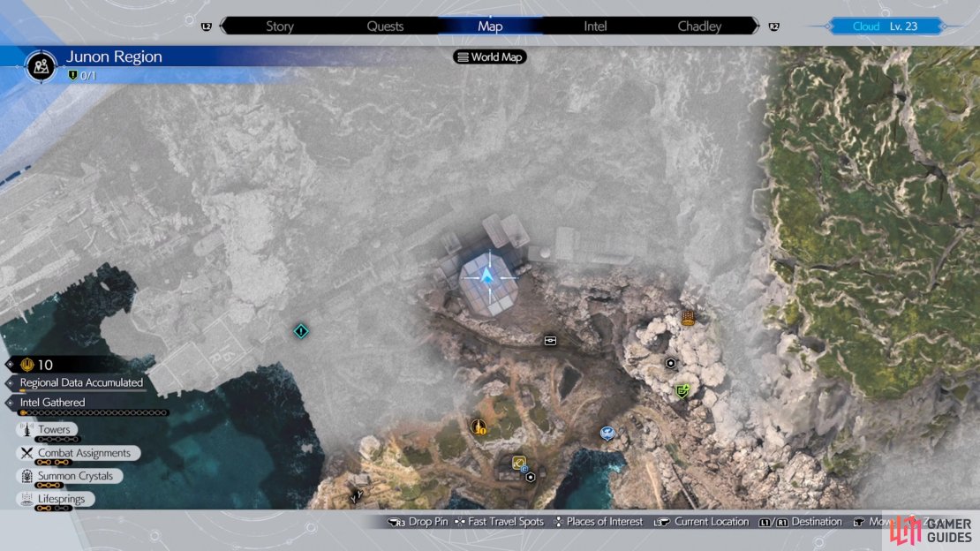Select the Map tab
Viewport: 980px width, 551px height.
pyautogui.click(x=490, y=26)
